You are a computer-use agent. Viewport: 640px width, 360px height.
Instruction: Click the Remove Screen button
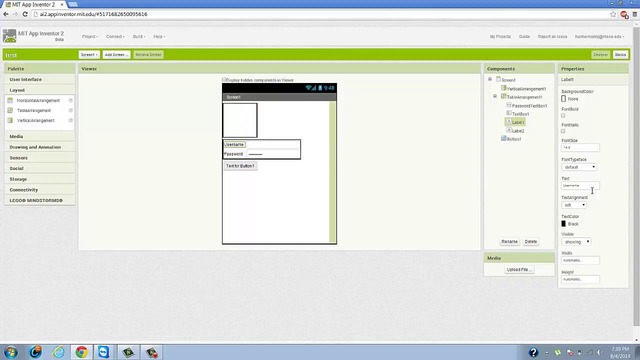(148, 55)
